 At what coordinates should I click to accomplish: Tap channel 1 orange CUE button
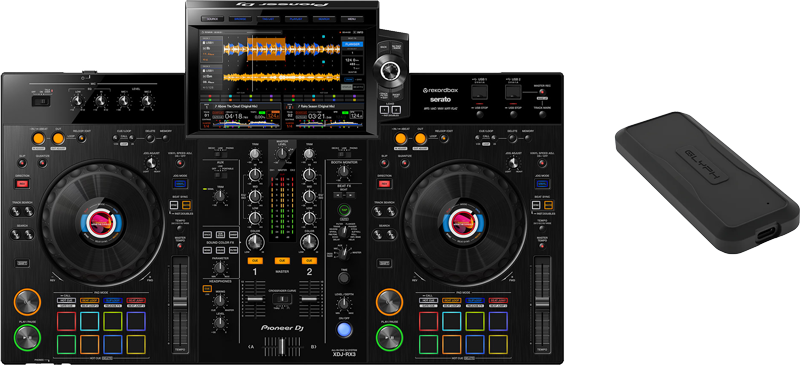coord(255,261)
